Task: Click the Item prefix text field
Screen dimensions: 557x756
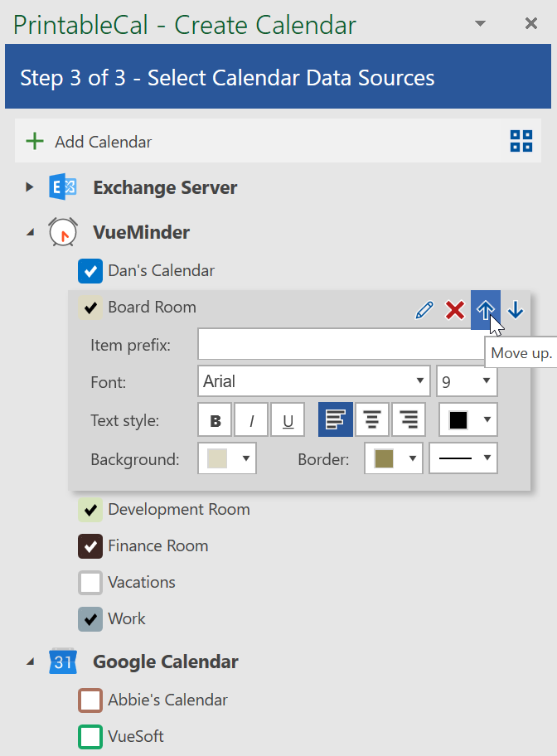Action: point(340,344)
